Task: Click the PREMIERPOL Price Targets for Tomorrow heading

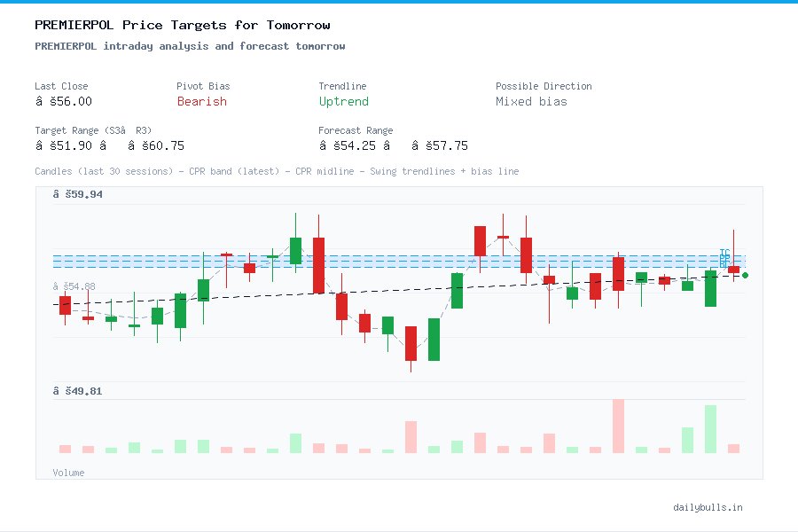Action: point(182,25)
